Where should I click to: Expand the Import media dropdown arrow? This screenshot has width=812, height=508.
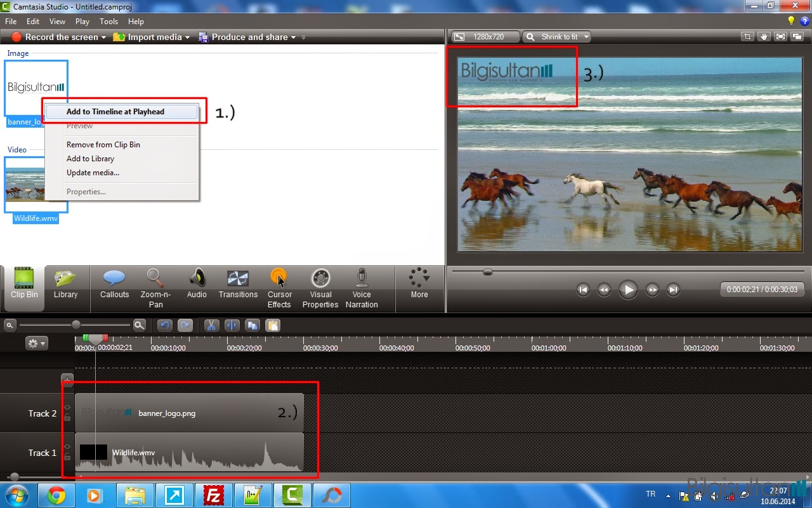pos(187,37)
